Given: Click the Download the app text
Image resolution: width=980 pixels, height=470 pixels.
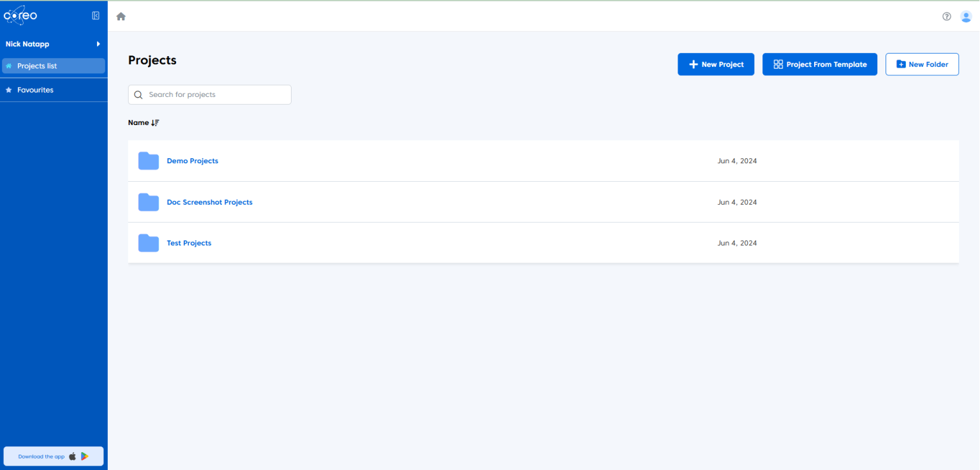Looking at the screenshot, I should coord(41,457).
